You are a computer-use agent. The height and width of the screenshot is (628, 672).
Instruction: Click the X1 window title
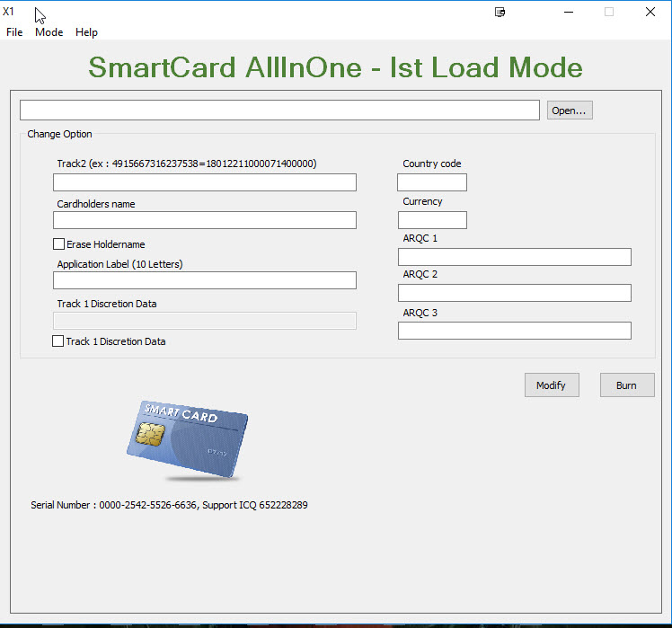coord(8,12)
